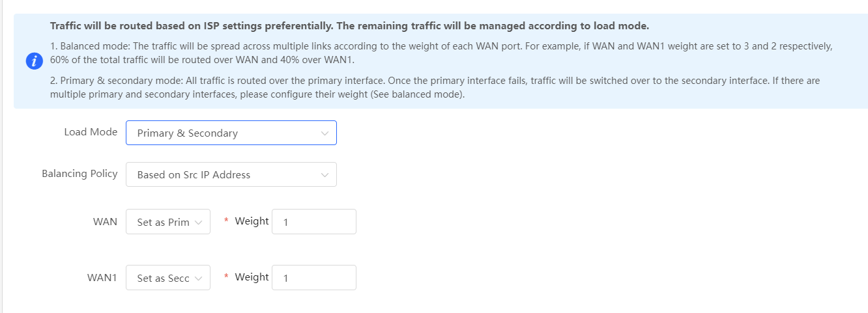This screenshot has height=313, width=868.
Task: Open the WAN1 'Set as Seco' role dropdown
Action: tap(168, 278)
